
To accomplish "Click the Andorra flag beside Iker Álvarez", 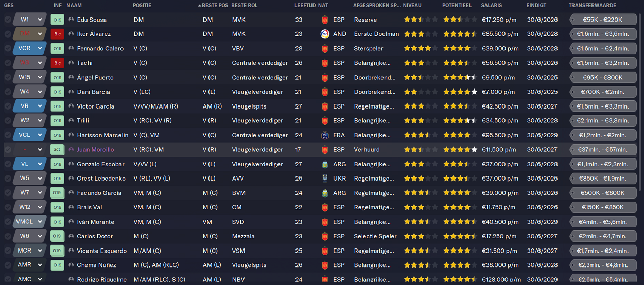I will (x=325, y=34).
